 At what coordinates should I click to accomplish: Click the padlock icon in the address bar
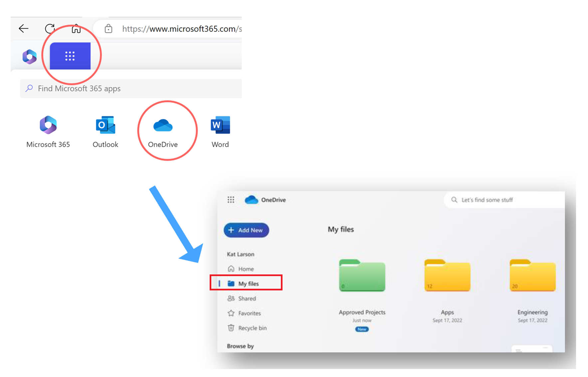pos(108,29)
